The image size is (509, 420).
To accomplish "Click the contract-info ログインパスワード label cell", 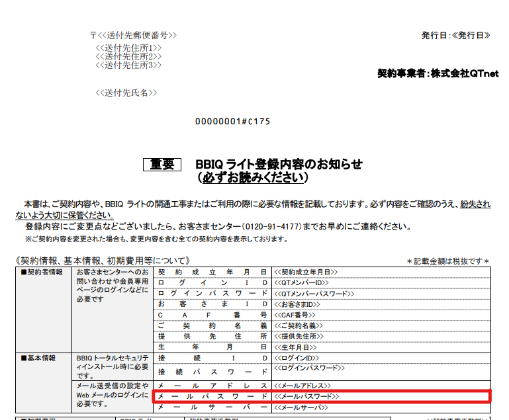I will point(212,294).
